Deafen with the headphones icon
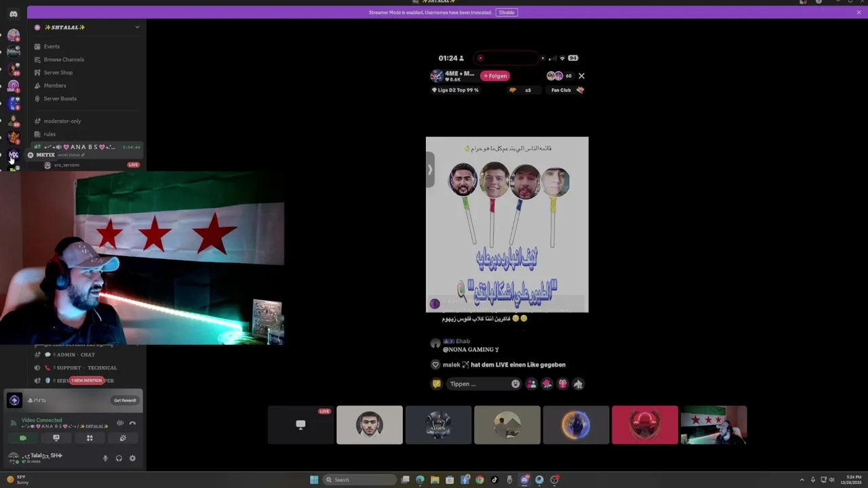This screenshot has width=868, height=488. 119,458
